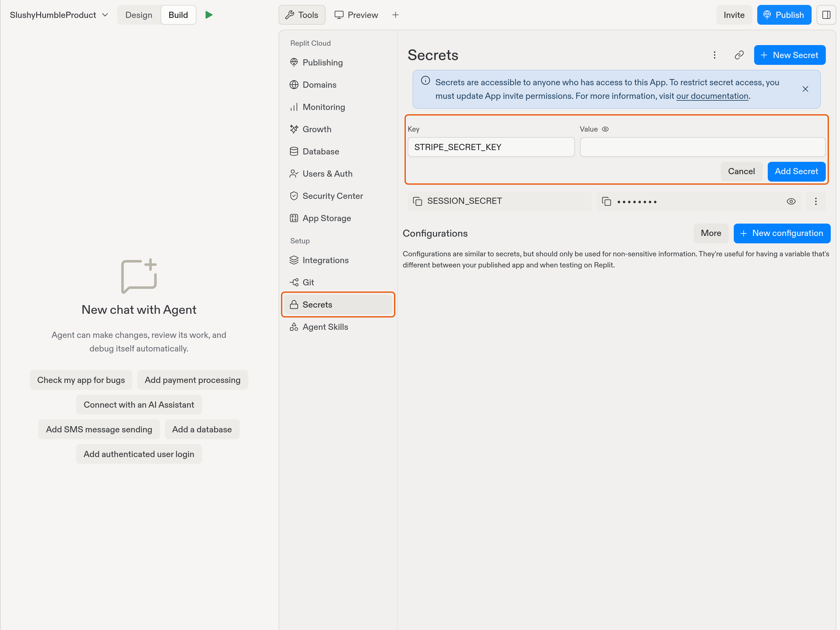The height and width of the screenshot is (630, 840).
Task: Run the app with green play button
Action: point(209,15)
